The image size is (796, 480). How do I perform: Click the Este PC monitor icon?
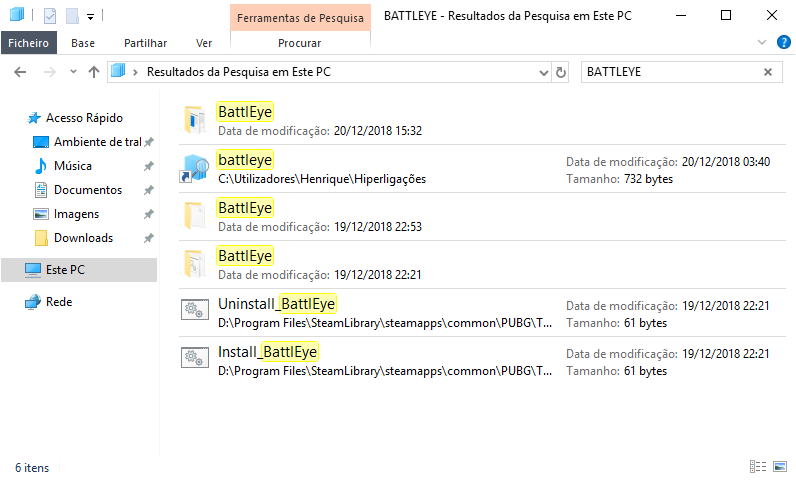click(33, 270)
